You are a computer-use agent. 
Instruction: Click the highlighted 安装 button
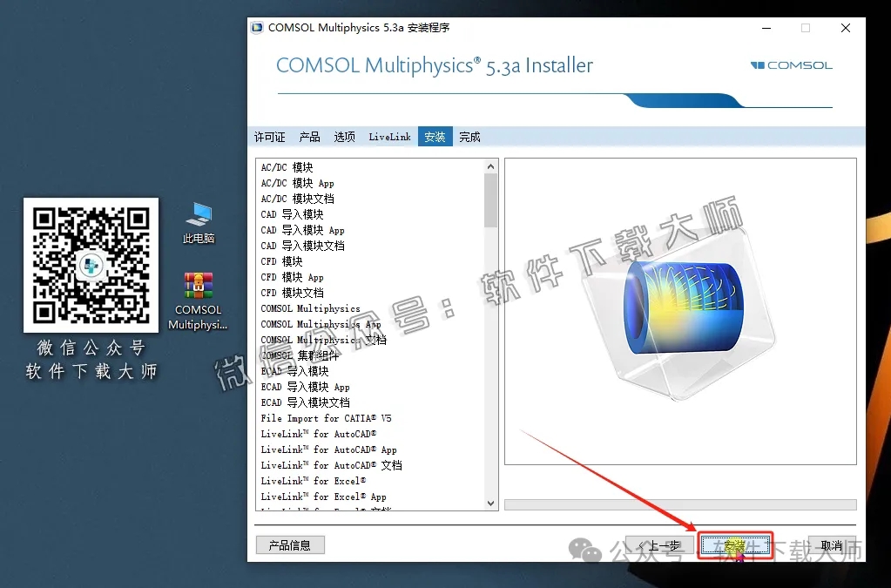pos(734,544)
